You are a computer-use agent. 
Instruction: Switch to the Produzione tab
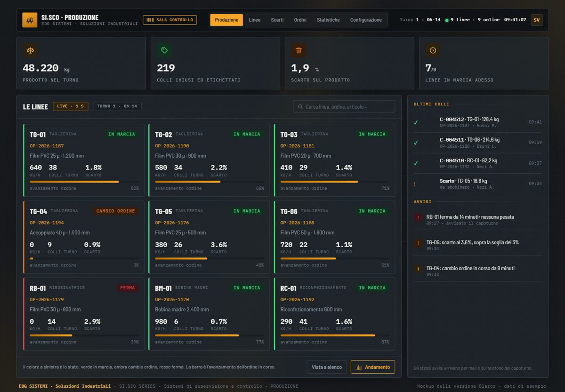coord(226,20)
